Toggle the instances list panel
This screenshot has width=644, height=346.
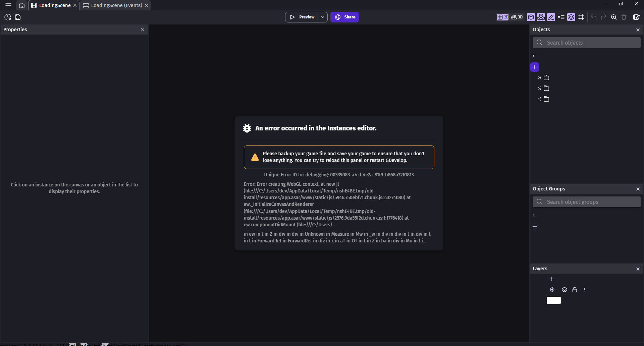pyautogui.click(x=561, y=17)
